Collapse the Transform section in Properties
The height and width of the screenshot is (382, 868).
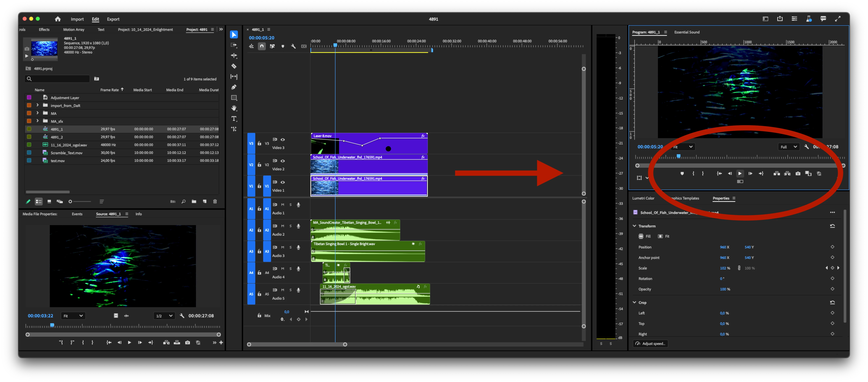(x=634, y=226)
